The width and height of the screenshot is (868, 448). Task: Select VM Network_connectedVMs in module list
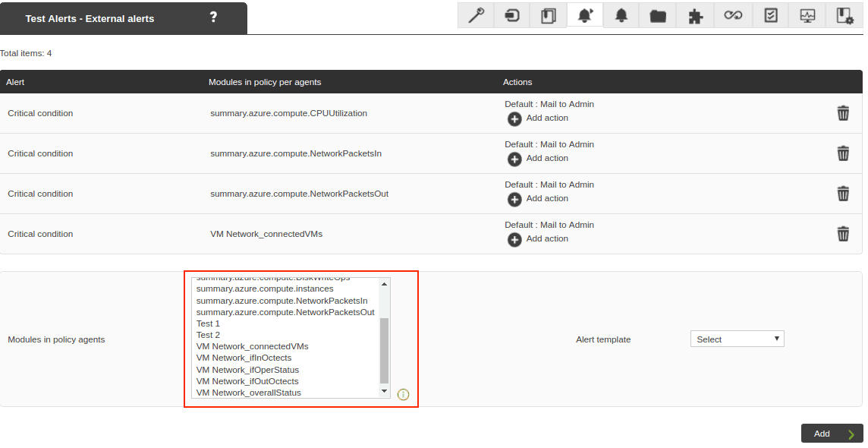(x=253, y=347)
